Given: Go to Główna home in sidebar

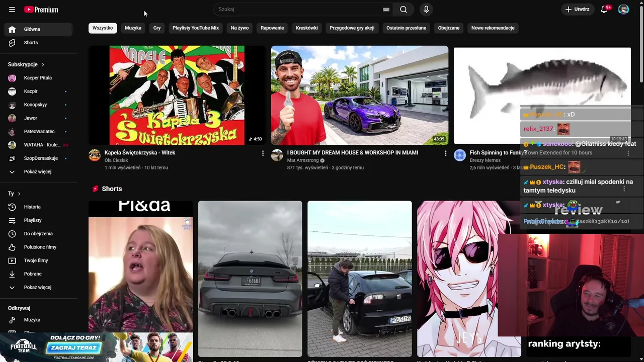Looking at the screenshot, I should pos(38,29).
